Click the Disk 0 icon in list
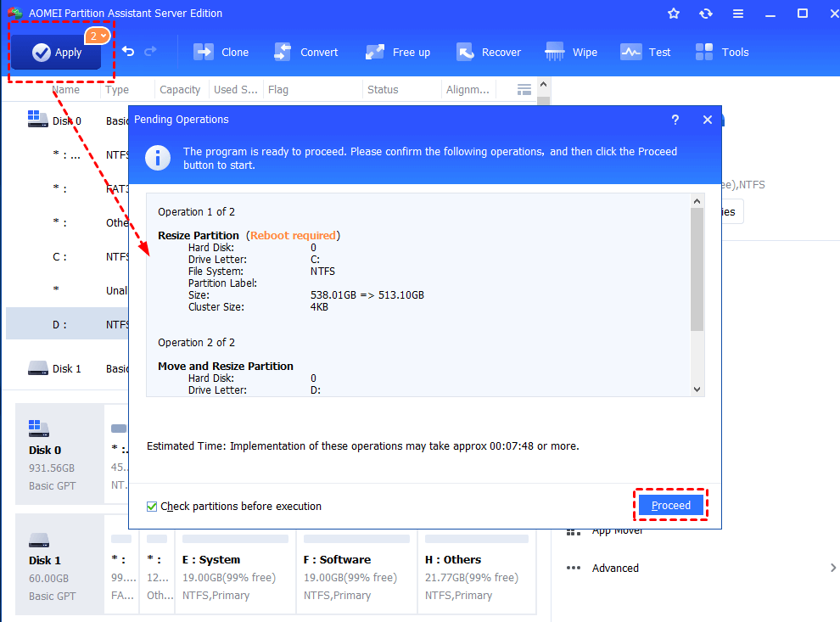Screen dimensions: 840x622 [37, 119]
